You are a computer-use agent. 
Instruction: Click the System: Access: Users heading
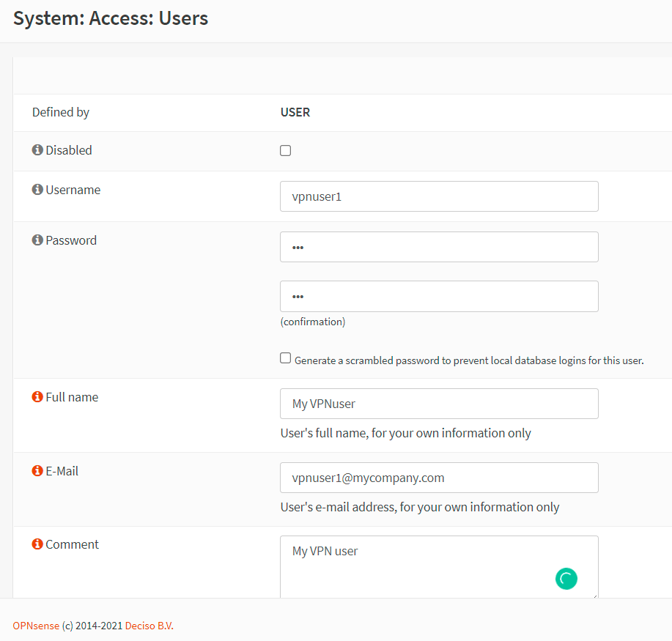tap(111, 18)
